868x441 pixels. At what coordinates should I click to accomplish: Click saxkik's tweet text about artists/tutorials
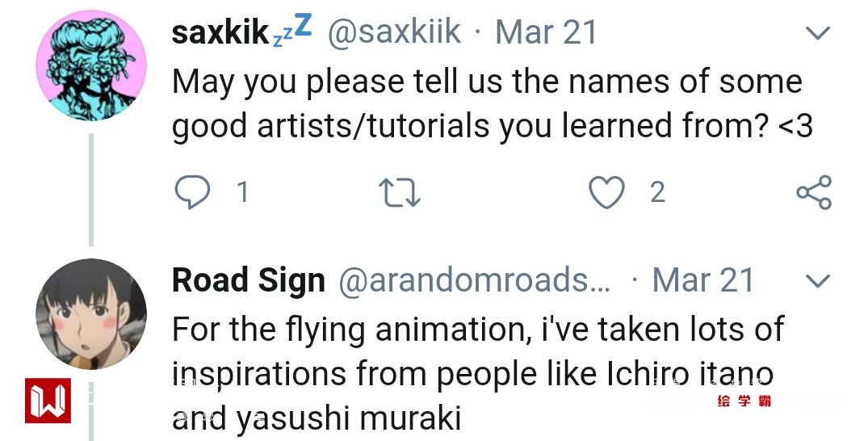click(x=488, y=103)
